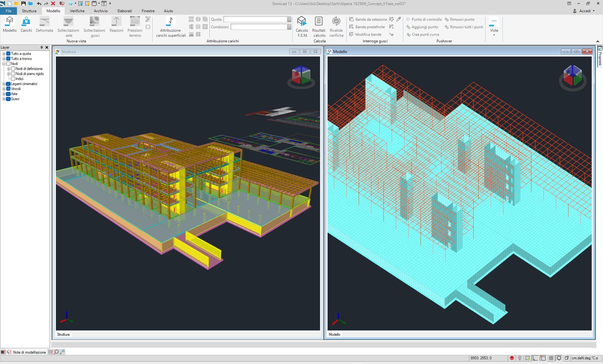Screen dimensions: 603x364
Task: Click the Calcolo F.E.M. icon
Action: [x=301, y=22]
